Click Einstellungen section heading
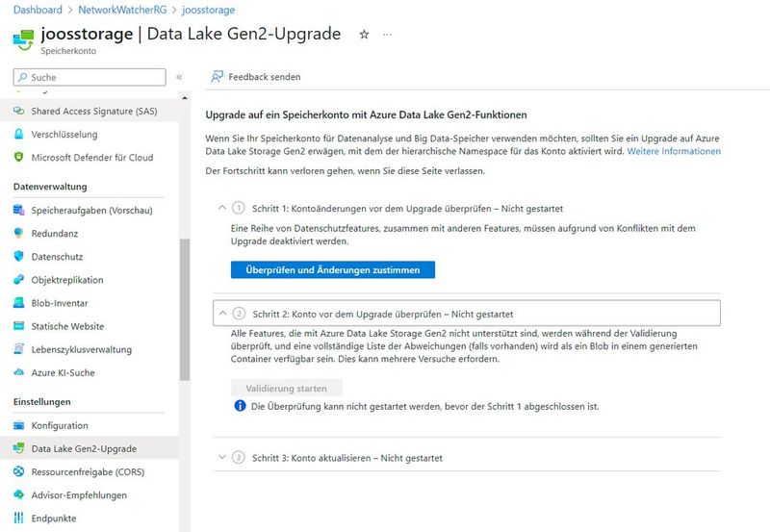Screen dimensions: 770x532 41,401
